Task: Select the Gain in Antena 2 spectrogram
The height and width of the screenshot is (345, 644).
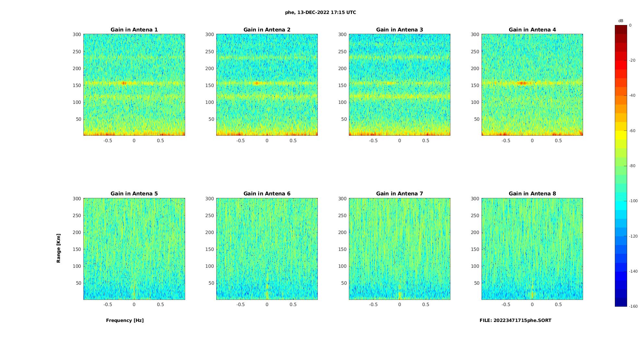Action: click(x=267, y=85)
